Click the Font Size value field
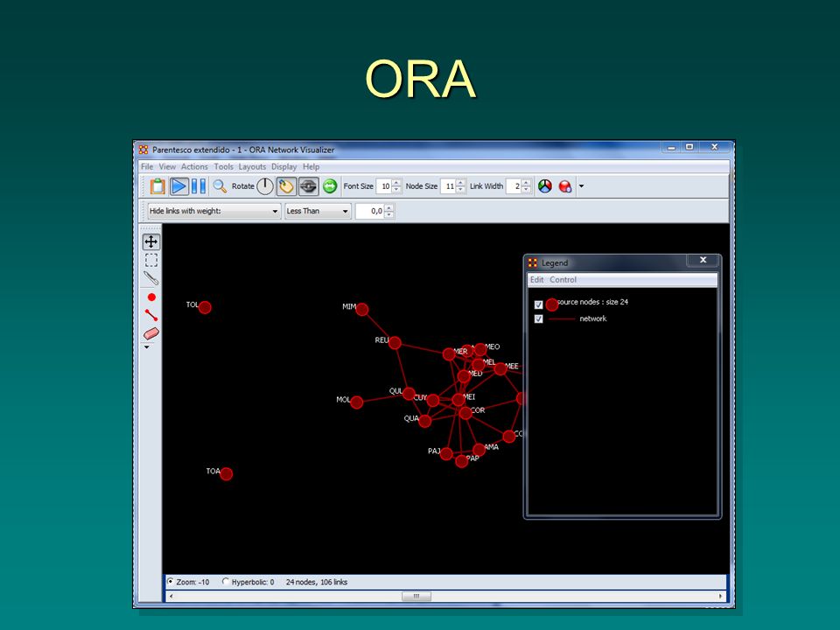 click(383, 186)
